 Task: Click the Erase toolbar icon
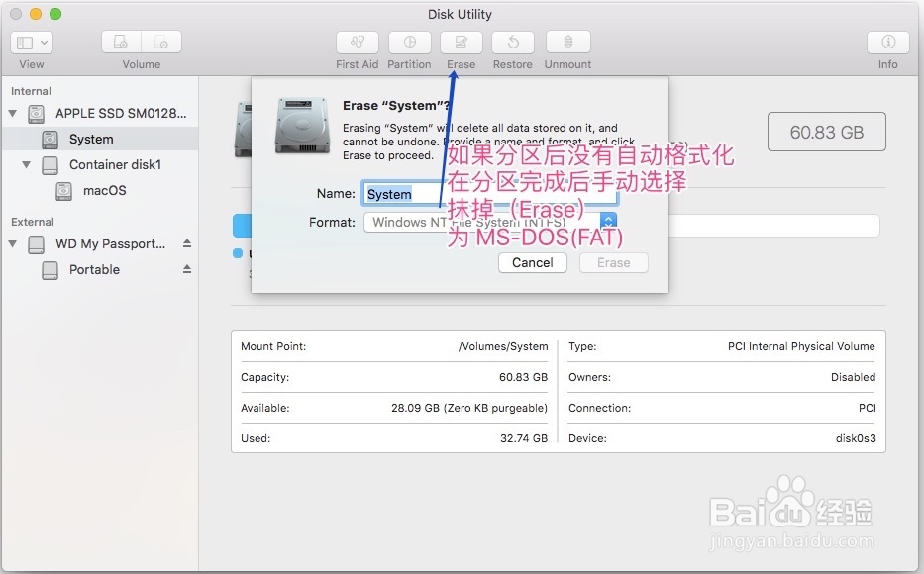[461, 43]
